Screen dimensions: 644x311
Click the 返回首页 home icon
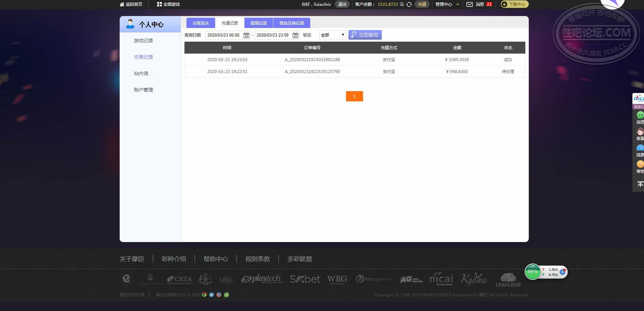click(122, 4)
